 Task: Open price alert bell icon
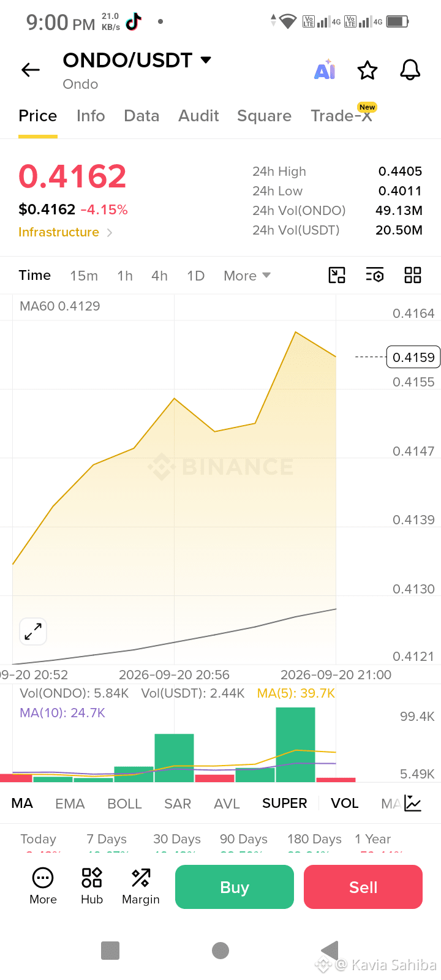(x=410, y=70)
